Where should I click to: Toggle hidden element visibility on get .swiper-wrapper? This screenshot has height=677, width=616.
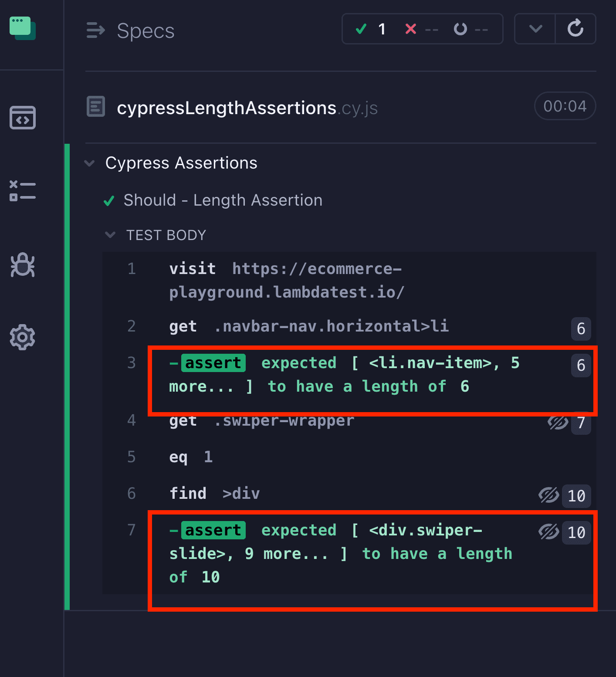558,422
